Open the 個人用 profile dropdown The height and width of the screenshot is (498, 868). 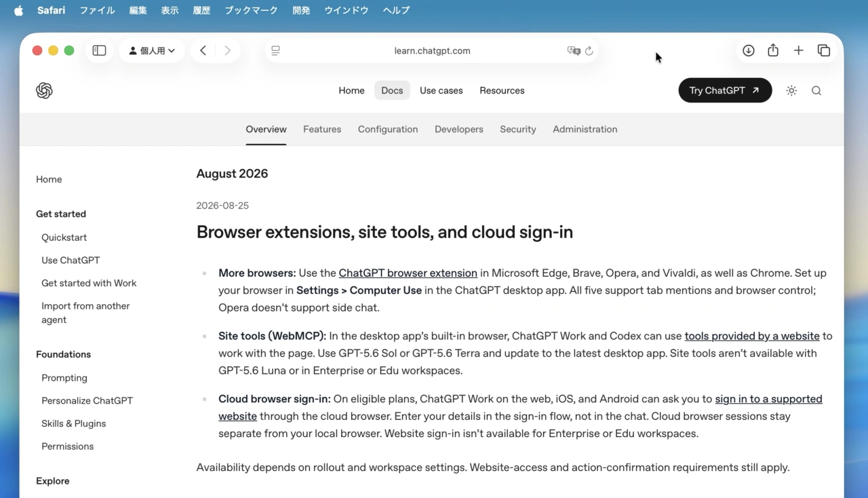point(152,50)
